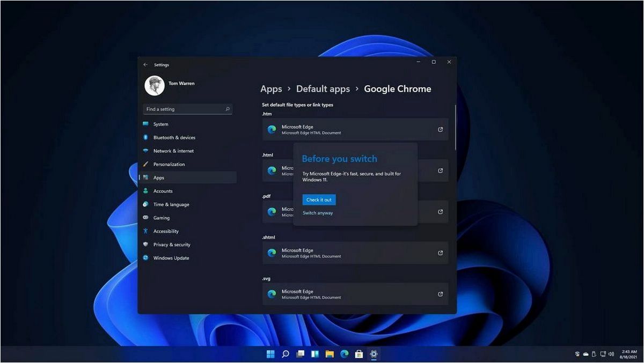Open the System settings category
The width and height of the screenshot is (644, 363).
pyautogui.click(x=187, y=124)
